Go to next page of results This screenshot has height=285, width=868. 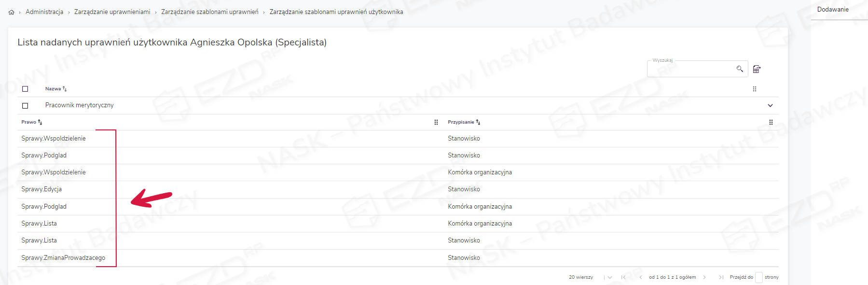point(704,277)
